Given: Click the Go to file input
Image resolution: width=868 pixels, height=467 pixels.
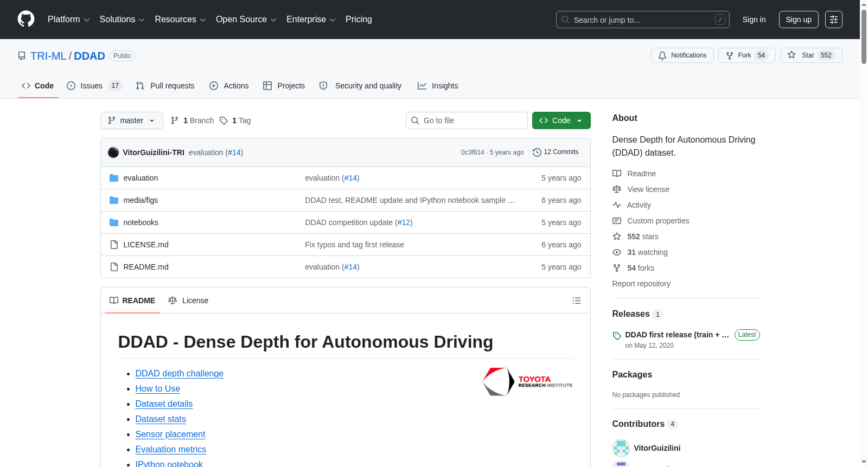Looking at the screenshot, I should [467, 120].
